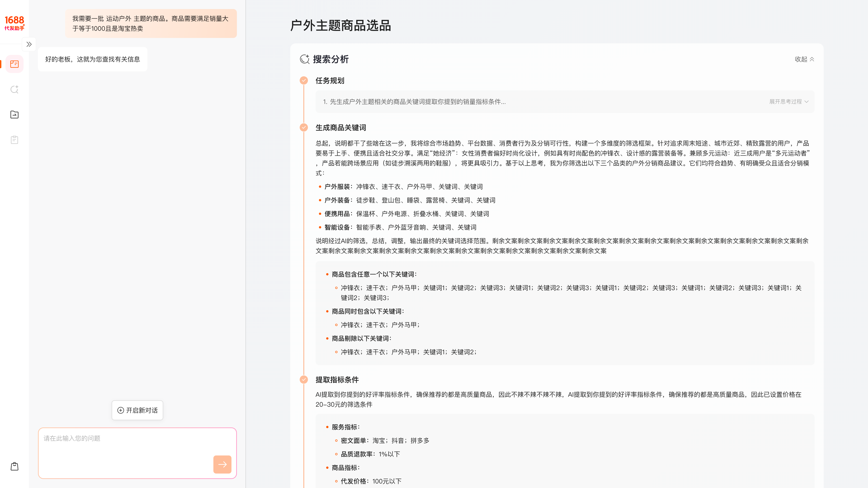Screen dimensions: 868x488
Task: Click 商品包含任意一个以下关键词 heading
Action: (374, 274)
